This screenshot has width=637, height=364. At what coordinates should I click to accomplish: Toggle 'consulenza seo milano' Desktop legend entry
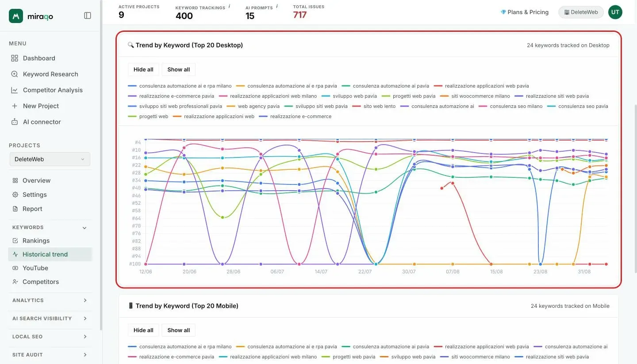pos(510,106)
